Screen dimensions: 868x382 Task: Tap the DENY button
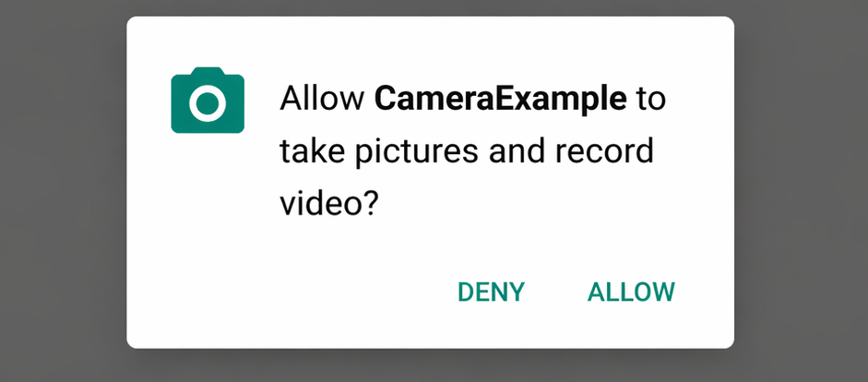click(x=491, y=292)
